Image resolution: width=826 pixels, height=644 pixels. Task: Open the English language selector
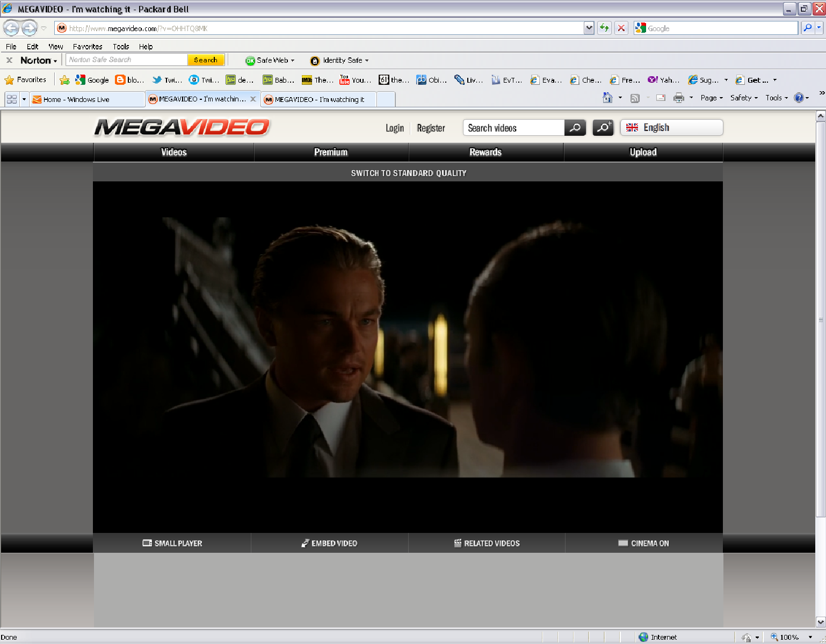[x=671, y=127]
